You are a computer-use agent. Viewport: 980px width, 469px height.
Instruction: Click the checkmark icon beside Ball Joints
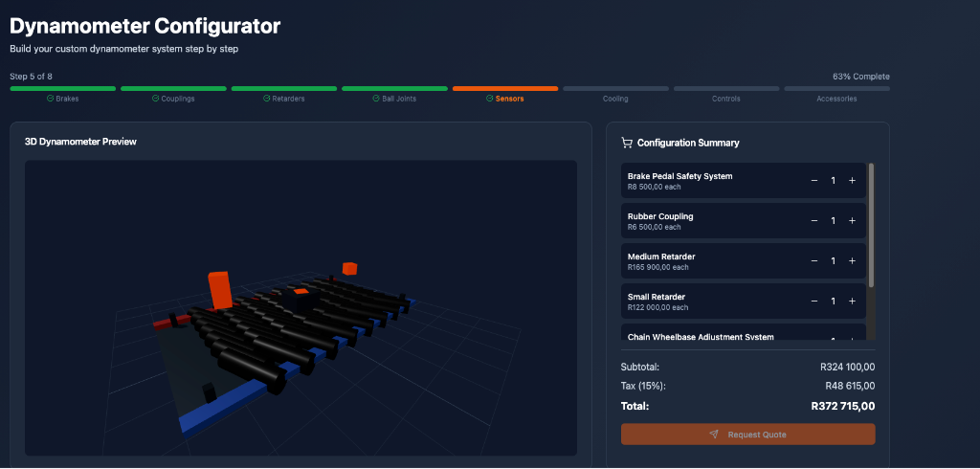(376, 99)
